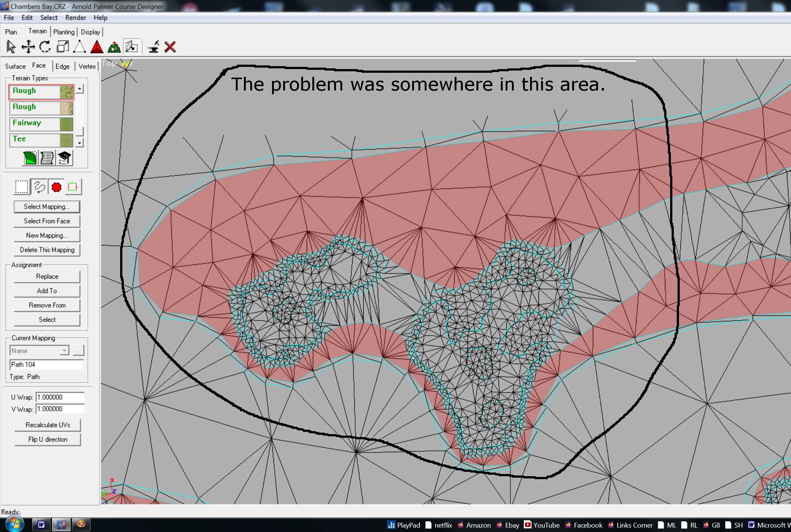This screenshot has height=532, width=791.
Task: Open the Render menu
Action: (x=75, y=18)
